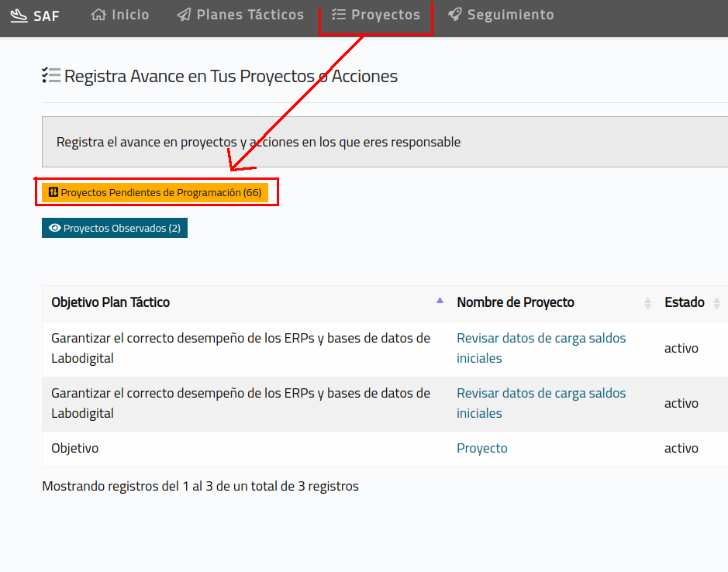Open Proyectos Pendientes de Programación (66)

click(x=155, y=193)
